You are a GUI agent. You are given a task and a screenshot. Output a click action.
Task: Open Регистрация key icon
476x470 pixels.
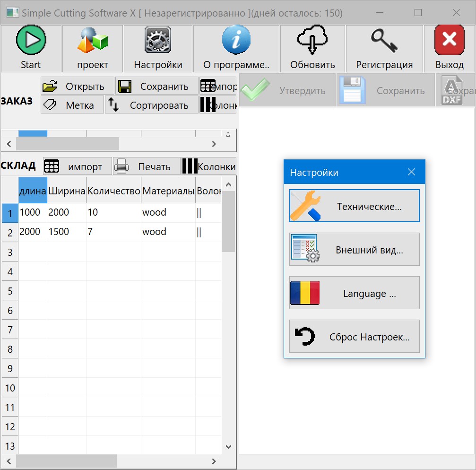(384, 41)
